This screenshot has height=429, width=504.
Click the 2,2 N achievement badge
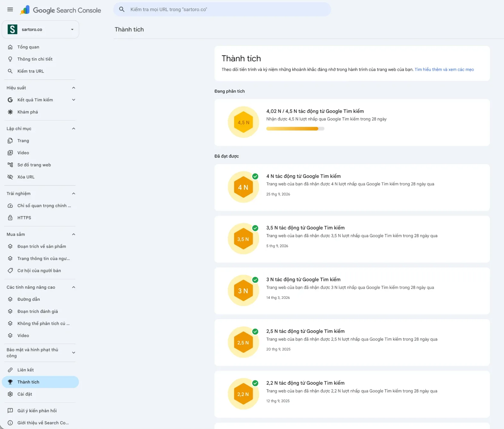pos(243,394)
